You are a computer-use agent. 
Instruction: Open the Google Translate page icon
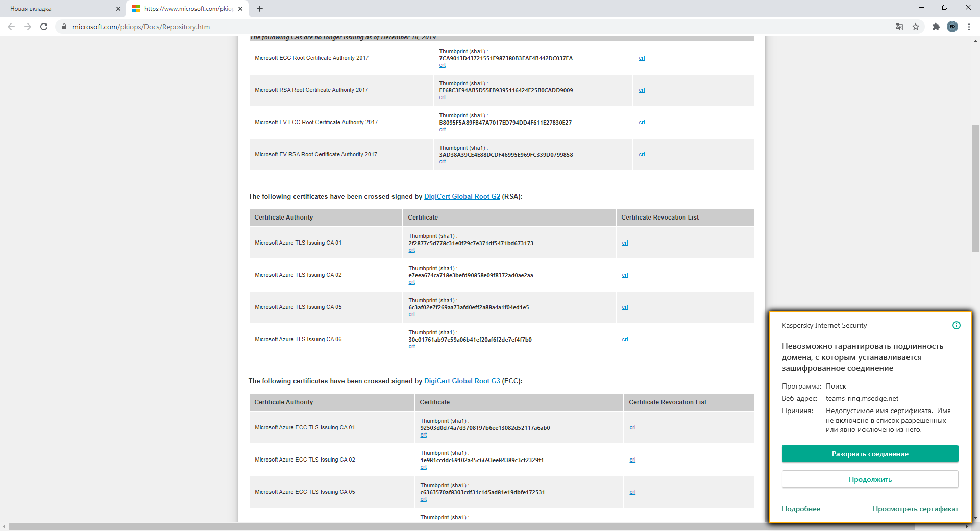(899, 27)
